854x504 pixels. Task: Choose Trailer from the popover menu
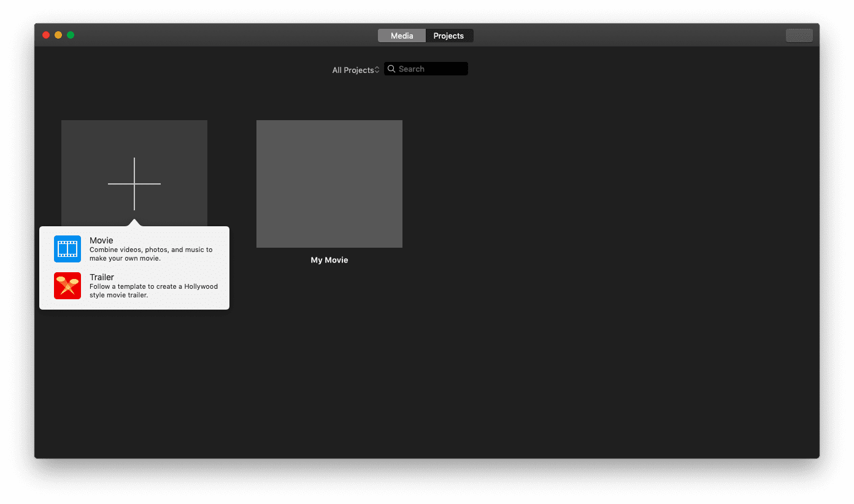coord(134,286)
